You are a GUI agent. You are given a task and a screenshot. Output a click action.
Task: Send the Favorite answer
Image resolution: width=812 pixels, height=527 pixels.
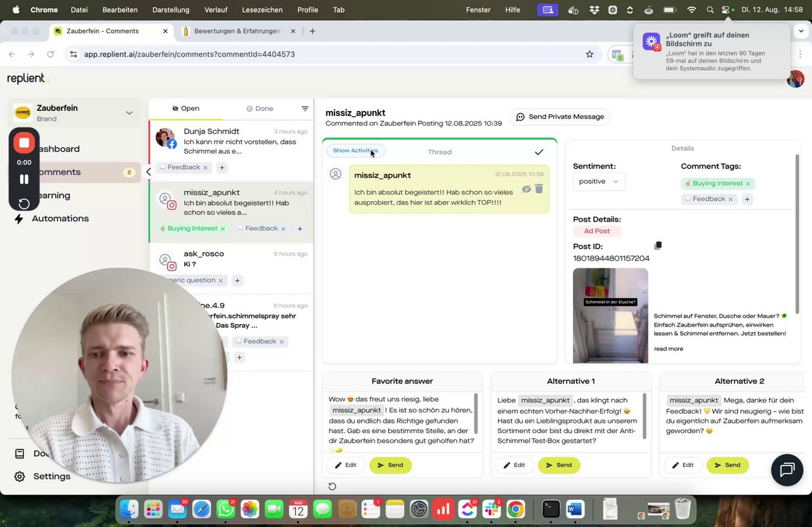[x=390, y=465]
